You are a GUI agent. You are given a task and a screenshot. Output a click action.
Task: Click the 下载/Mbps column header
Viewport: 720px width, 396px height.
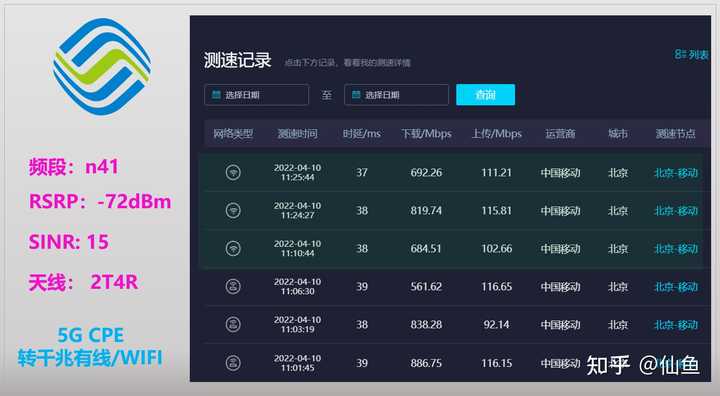pos(427,134)
